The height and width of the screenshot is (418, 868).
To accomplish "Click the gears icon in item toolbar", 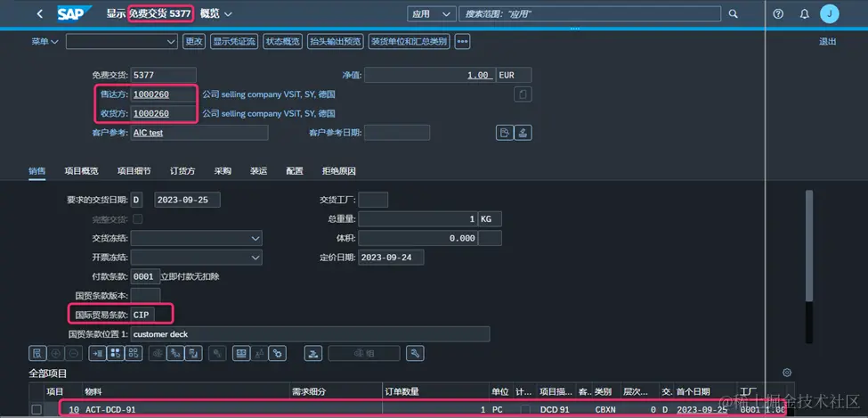I will point(278,353).
